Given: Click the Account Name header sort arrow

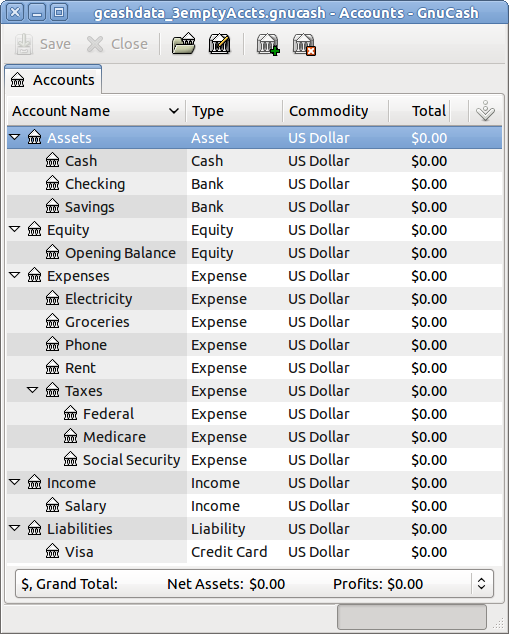Looking at the screenshot, I should (x=174, y=111).
